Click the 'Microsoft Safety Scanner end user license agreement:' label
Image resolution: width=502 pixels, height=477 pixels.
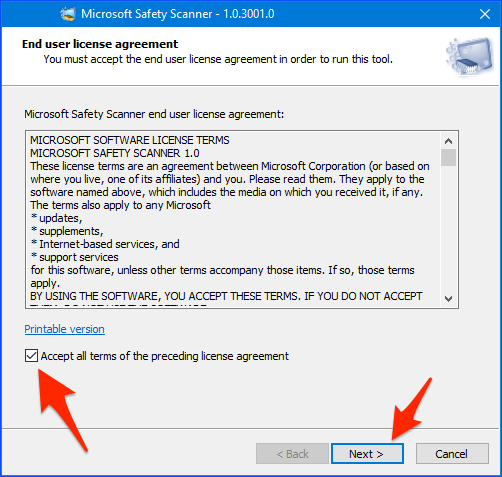pyautogui.click(x=154, y=114)
